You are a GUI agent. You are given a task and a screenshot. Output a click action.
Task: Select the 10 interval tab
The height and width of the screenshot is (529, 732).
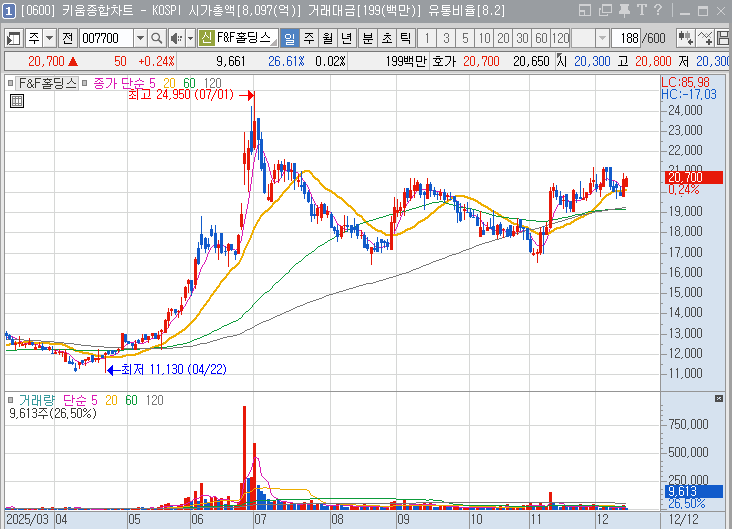coord(484,38)
